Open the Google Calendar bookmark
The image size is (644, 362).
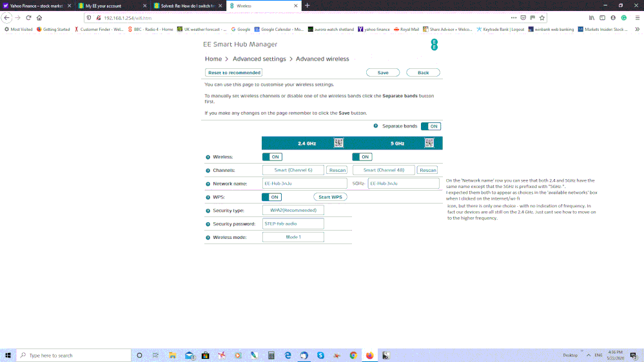pos(279,29)
